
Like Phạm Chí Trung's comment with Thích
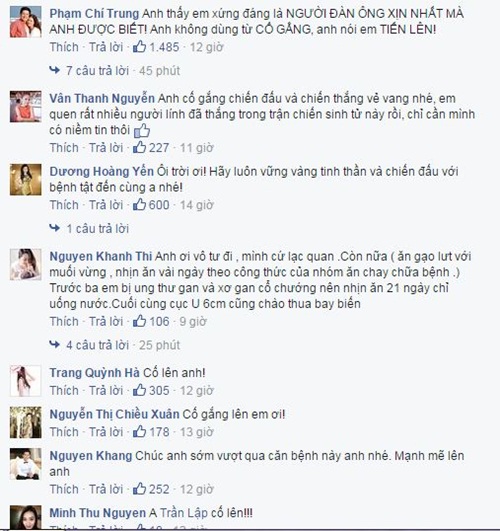pos(64,47)
